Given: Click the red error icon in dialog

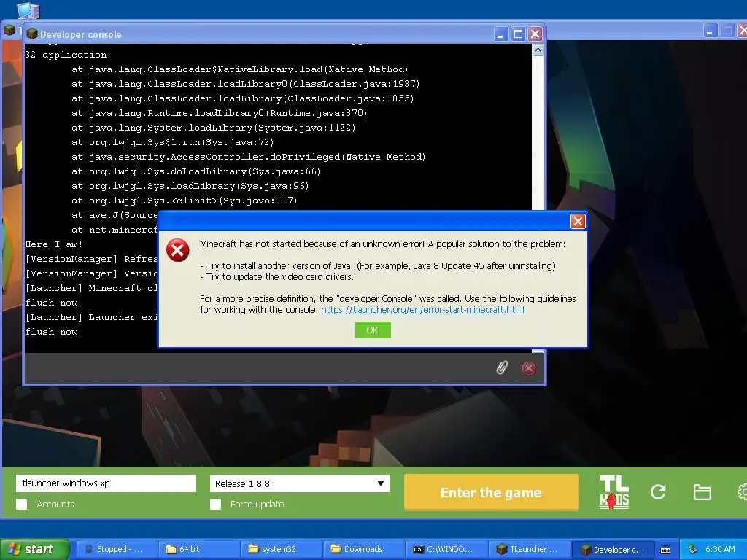Looking at the screenshot, I should (178, 250).
